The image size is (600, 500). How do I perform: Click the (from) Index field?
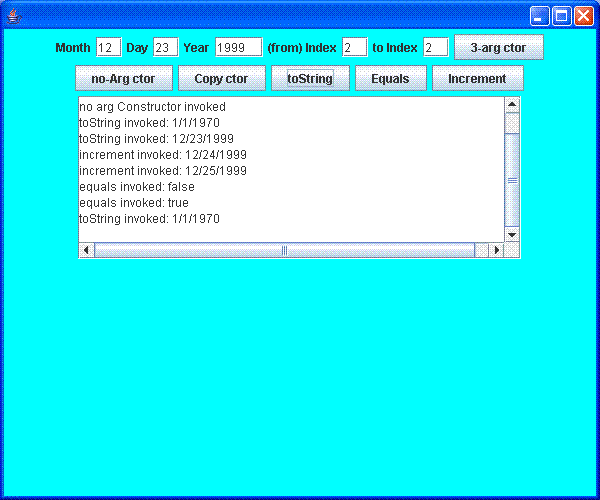click(354, 48)
